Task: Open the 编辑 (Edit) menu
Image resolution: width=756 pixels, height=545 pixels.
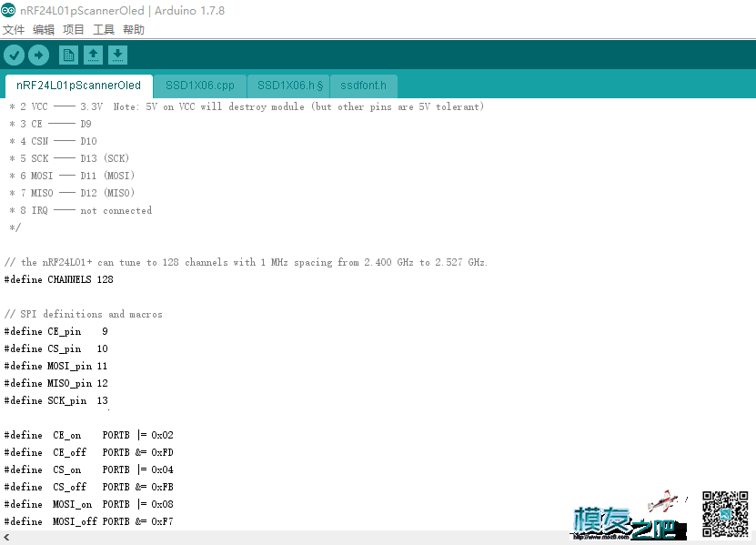Action: (44, 30)
